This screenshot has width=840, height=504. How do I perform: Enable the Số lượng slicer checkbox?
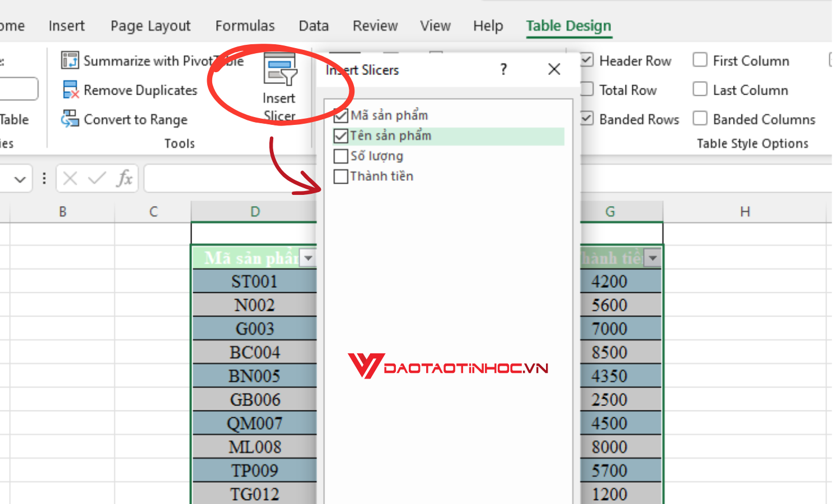pyautogui.click(x=340, y=156)
